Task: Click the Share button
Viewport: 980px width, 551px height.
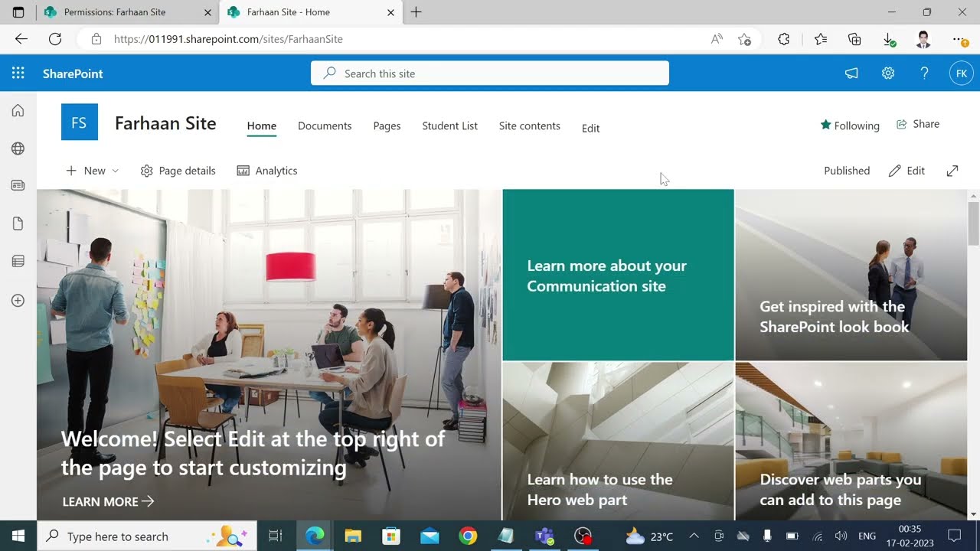Action: point(918,124)
